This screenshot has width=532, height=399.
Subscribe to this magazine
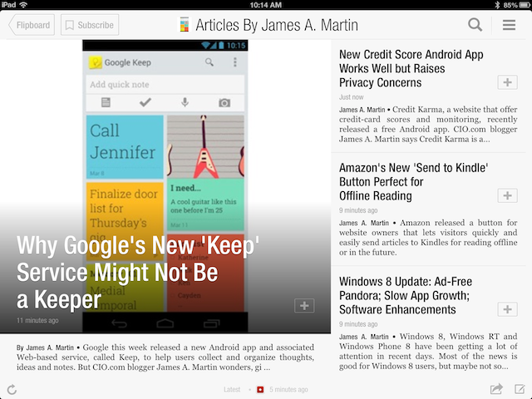[90, 25]
